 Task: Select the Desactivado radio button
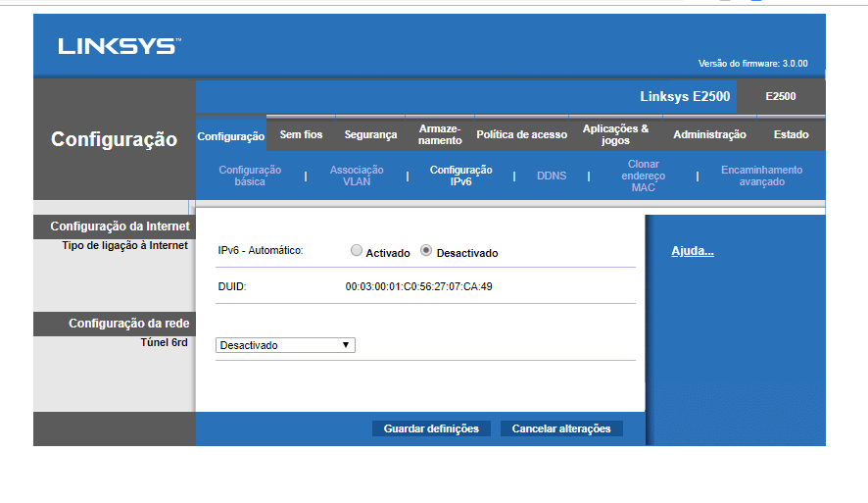[x=426, y=251]
